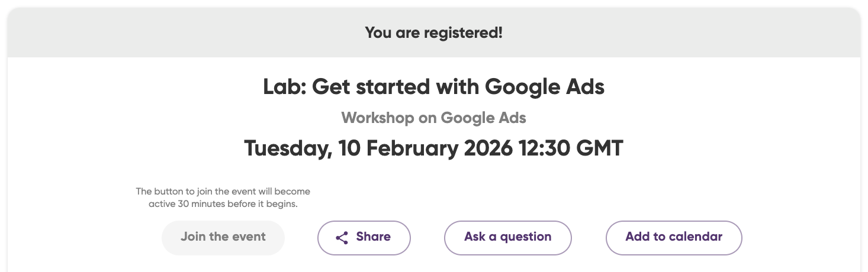Click the share icon in the Share button
Image resolution: width=868 pixels, height=272 pixels.
tap(342, 238)
